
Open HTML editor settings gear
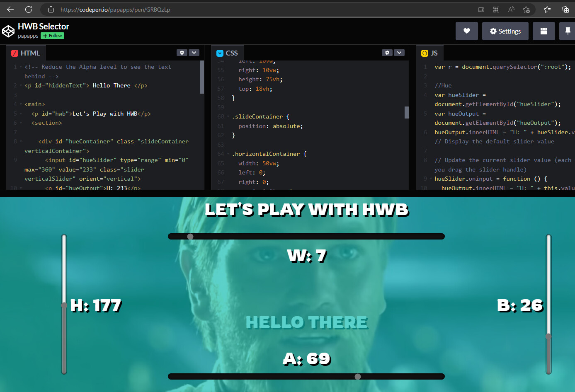click(x=182, y=53)
